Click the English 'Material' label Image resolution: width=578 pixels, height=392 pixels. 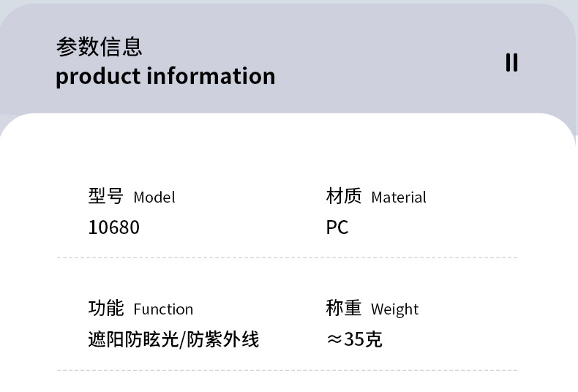tap(399, 197)
